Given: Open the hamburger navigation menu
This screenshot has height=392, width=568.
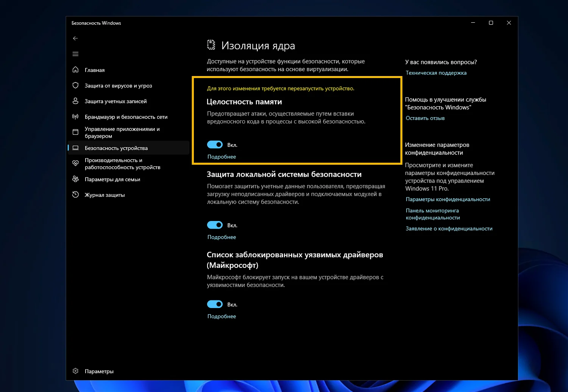Looking at the screenshot, I should [75, 54].
